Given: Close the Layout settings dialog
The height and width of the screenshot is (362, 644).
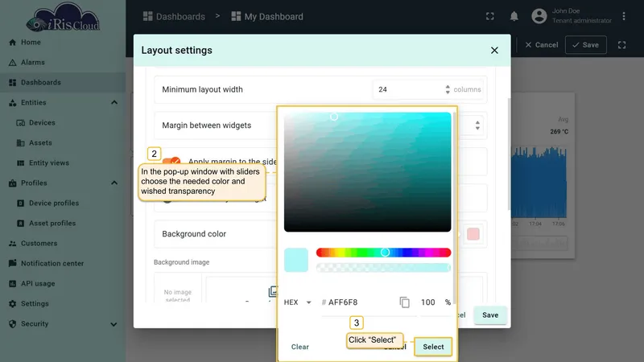Looking at the screenshot, I should (494, 50).
